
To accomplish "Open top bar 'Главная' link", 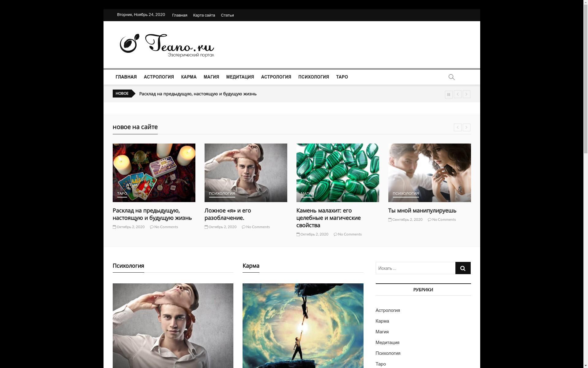I will 179,15.
